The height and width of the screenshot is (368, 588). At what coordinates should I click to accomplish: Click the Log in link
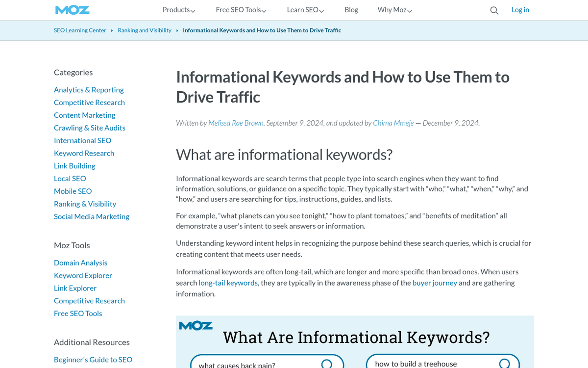click(x=520, y=10)
